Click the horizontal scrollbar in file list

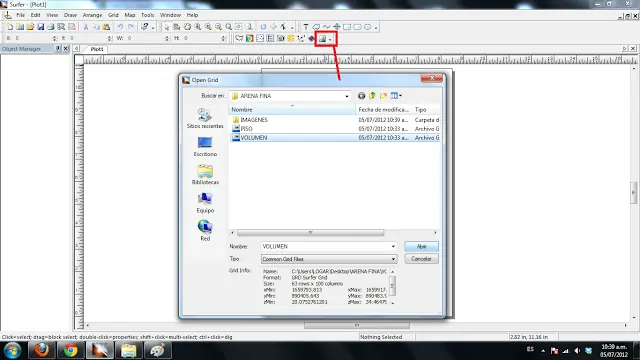310,233
